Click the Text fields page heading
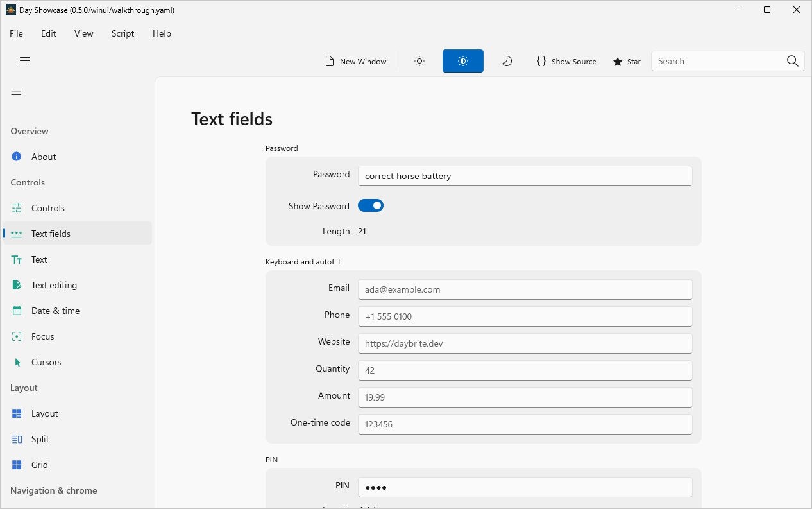 tap(232, 119)
